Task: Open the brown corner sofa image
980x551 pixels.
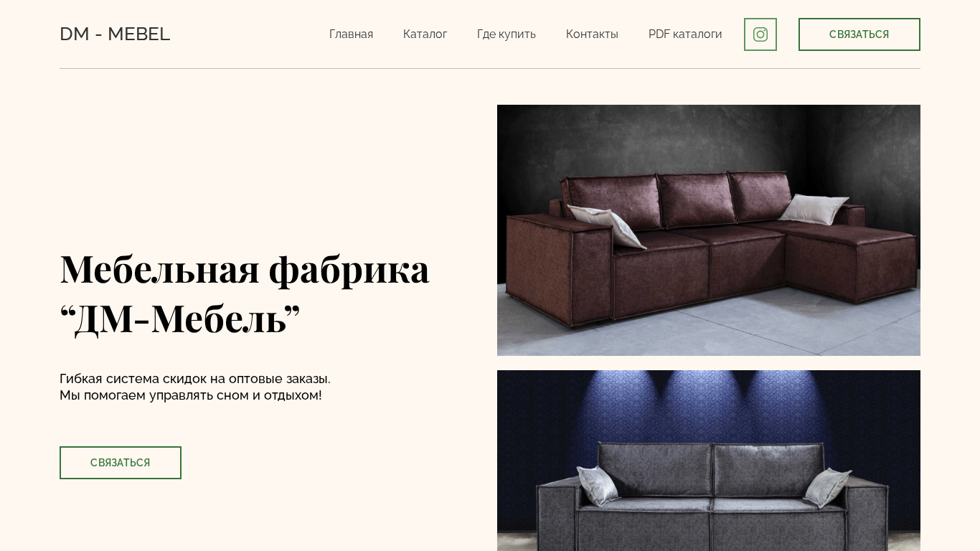Action: coord(709,230)
